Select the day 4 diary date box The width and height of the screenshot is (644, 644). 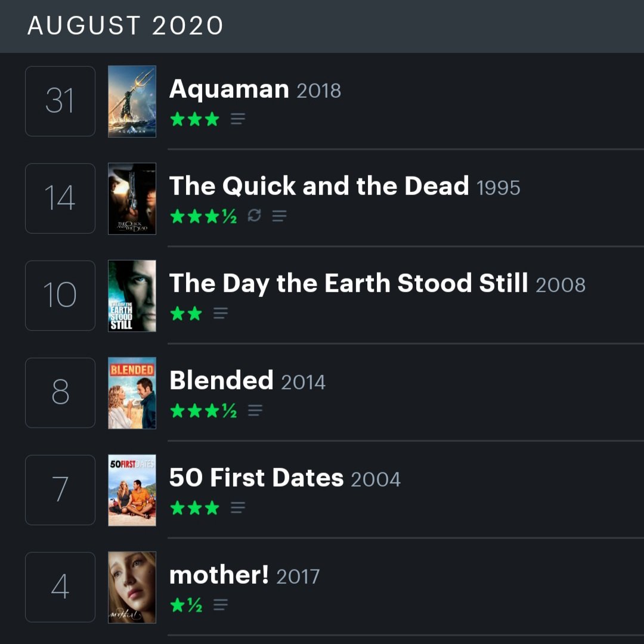(60, 587)
